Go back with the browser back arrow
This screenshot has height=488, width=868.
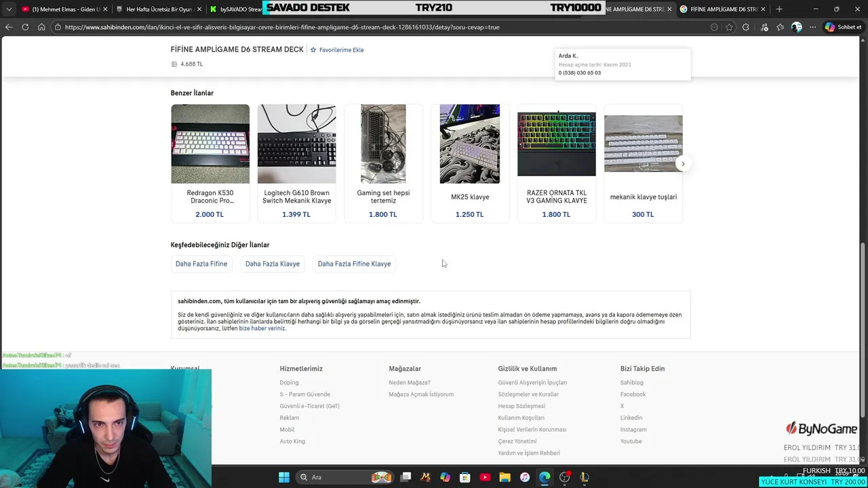click(x=9, y=27)
